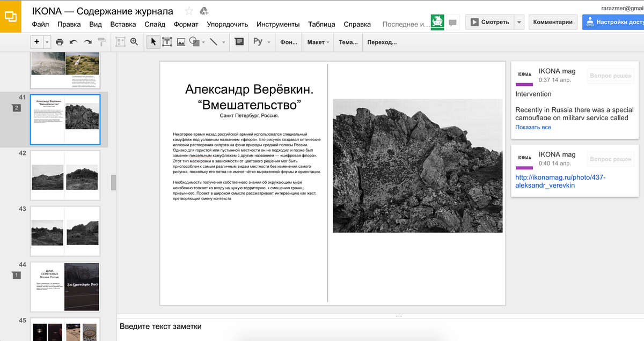Screen dimensions: 644x341
Task: Expand the input tools dropdown arrow
Action: coord(268,42)
